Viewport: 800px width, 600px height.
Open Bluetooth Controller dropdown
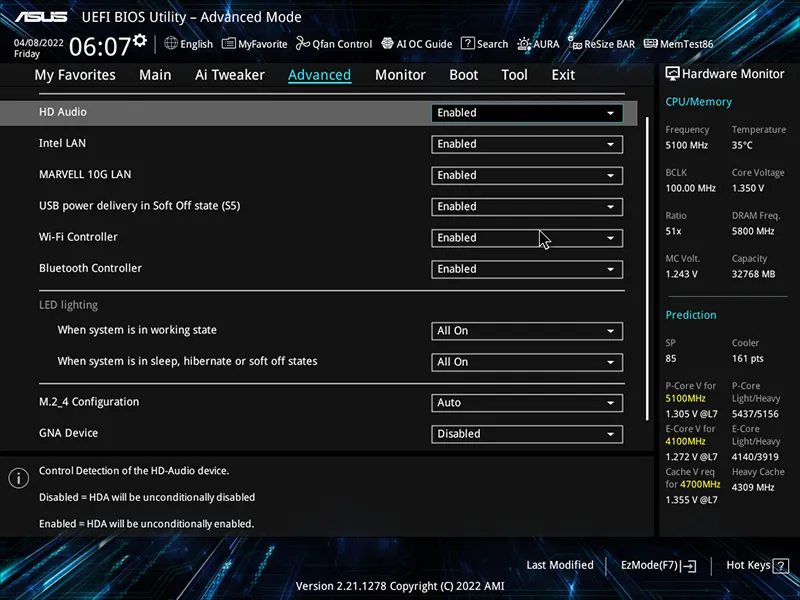(527, 269)
